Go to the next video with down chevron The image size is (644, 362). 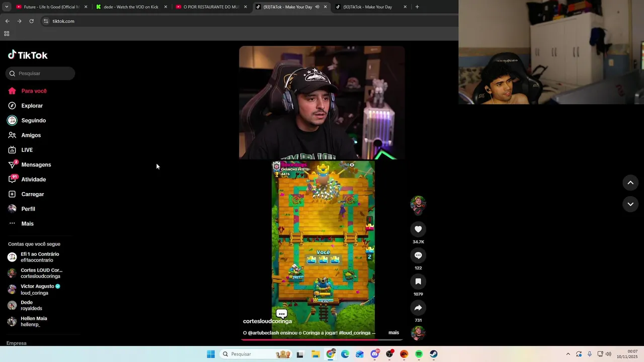tap(630, 204)
